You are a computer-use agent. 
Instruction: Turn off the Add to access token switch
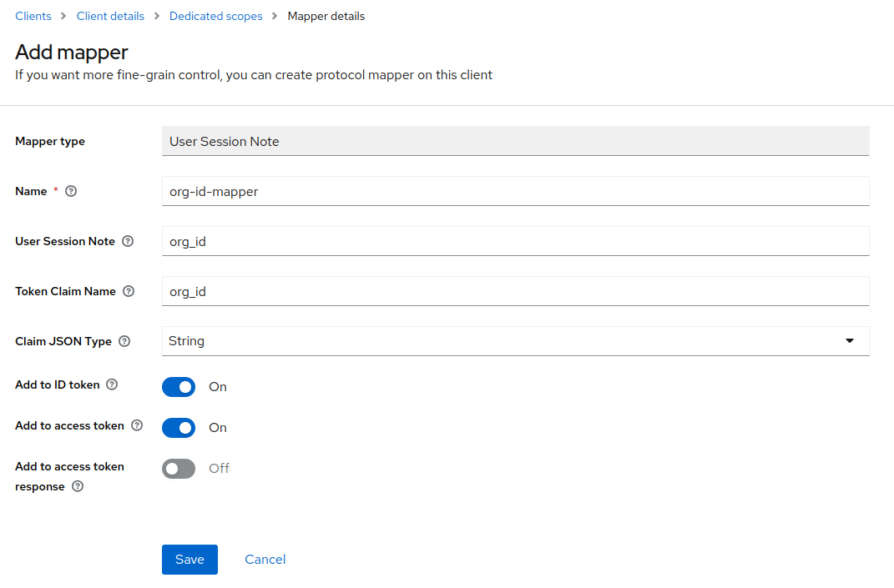[179, 428]
